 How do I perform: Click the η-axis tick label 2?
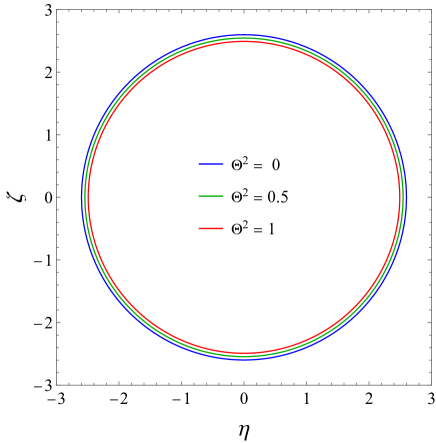pos(369,399)
